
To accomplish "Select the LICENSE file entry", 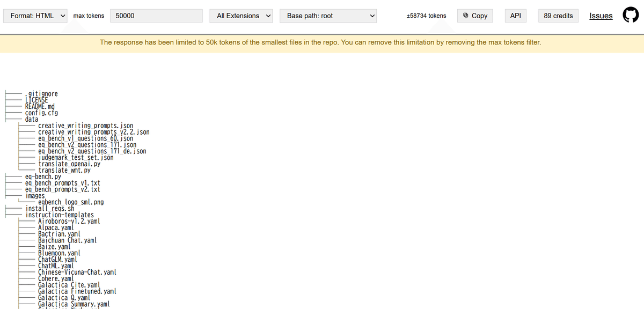I will (36, 100).
